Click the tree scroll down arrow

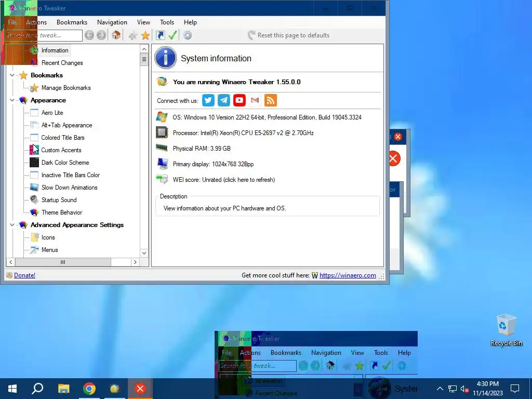(x=144, y=253)
